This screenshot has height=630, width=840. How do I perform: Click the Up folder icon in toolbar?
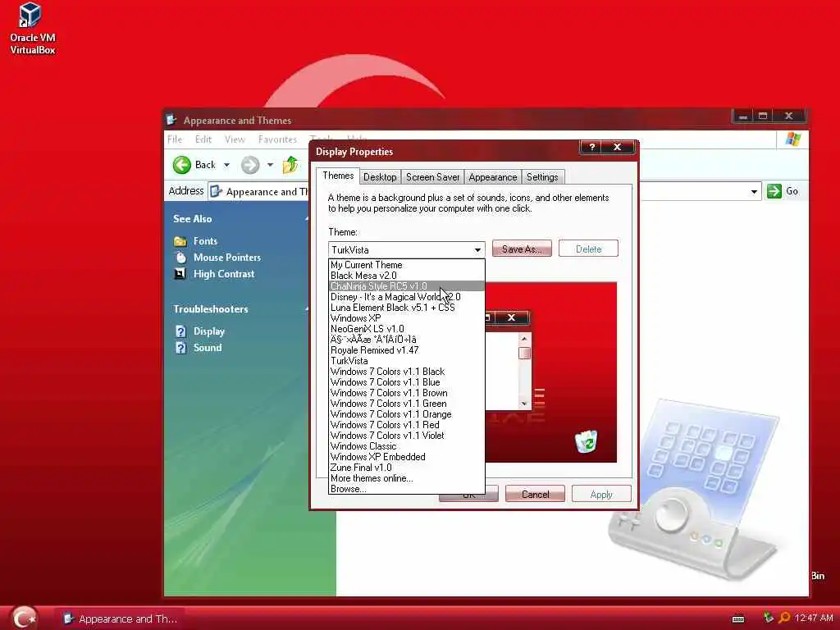[x=290, y=164]
